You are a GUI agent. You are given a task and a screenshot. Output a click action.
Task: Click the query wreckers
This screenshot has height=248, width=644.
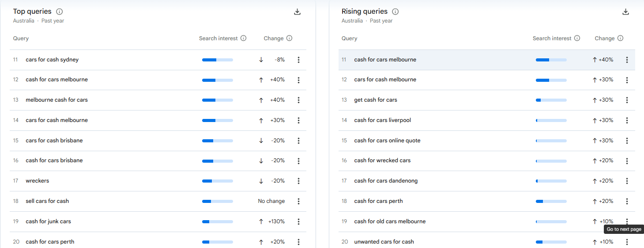click(38, 181)
